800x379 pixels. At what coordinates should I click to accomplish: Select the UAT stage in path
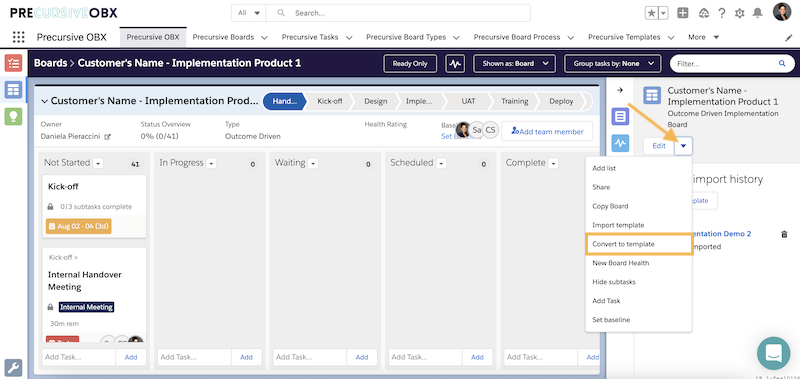468,101
